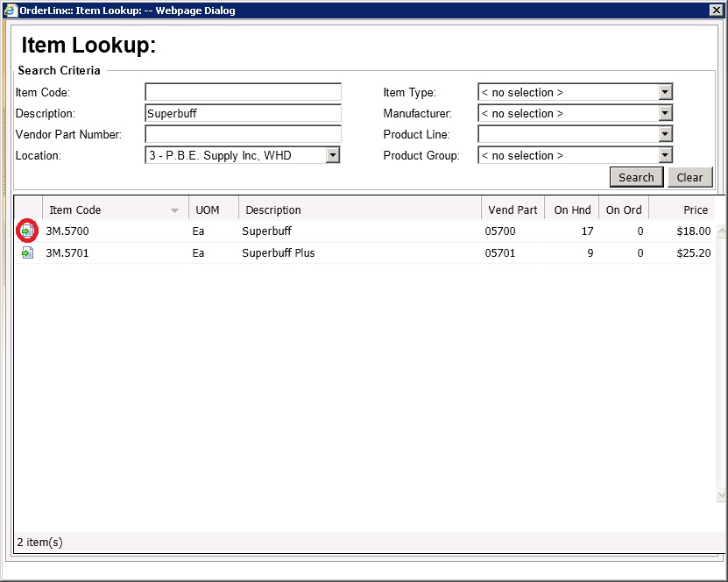This screenshot has width=728, height=582.
Task: Click the Internet Explorer icon in title bar
Action: tap(10, 11)
